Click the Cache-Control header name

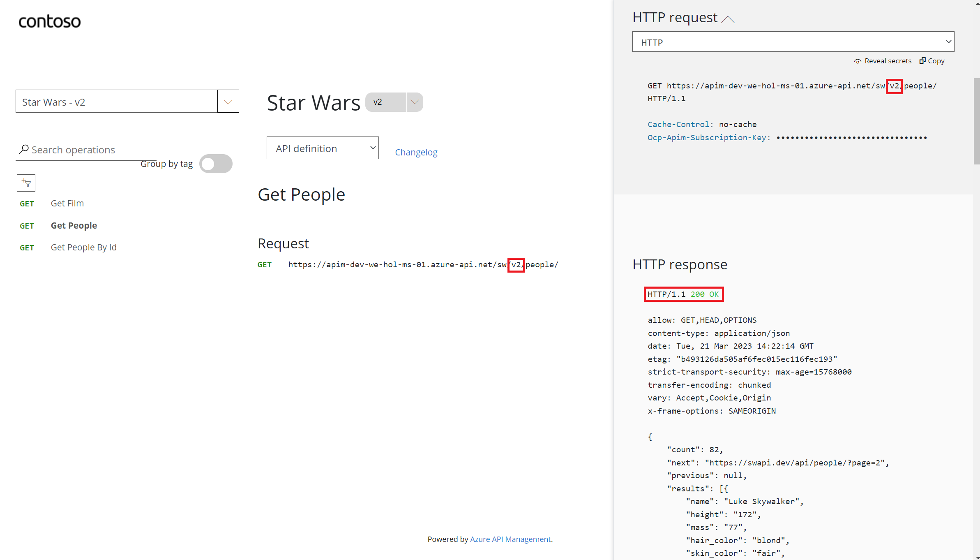click(680, 124)
